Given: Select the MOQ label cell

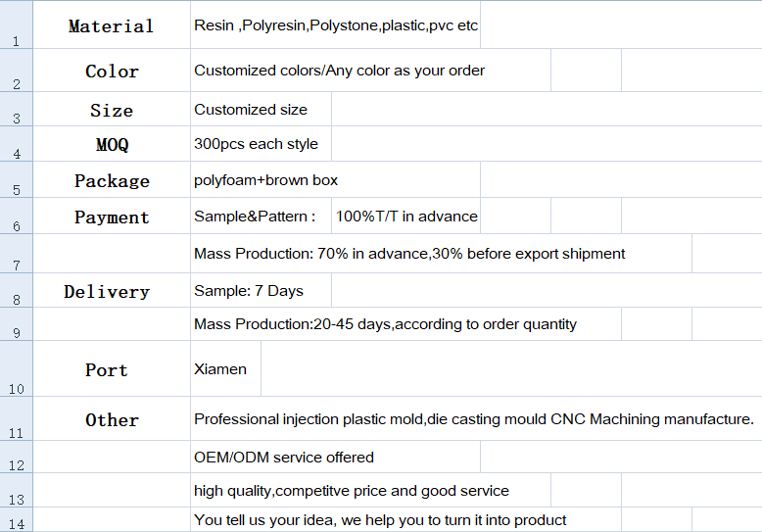Looking at the screenshot, I should [x=112, y=144].
